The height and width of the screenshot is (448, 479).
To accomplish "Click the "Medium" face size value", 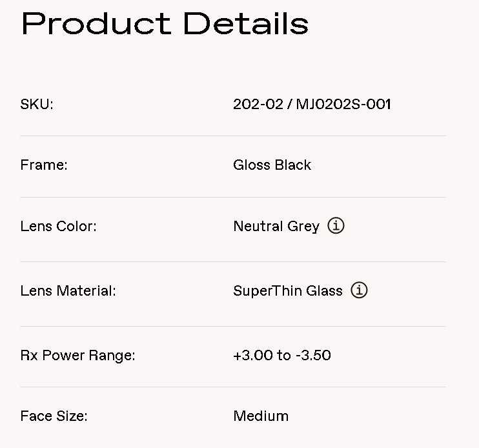I will coord(261,416).
